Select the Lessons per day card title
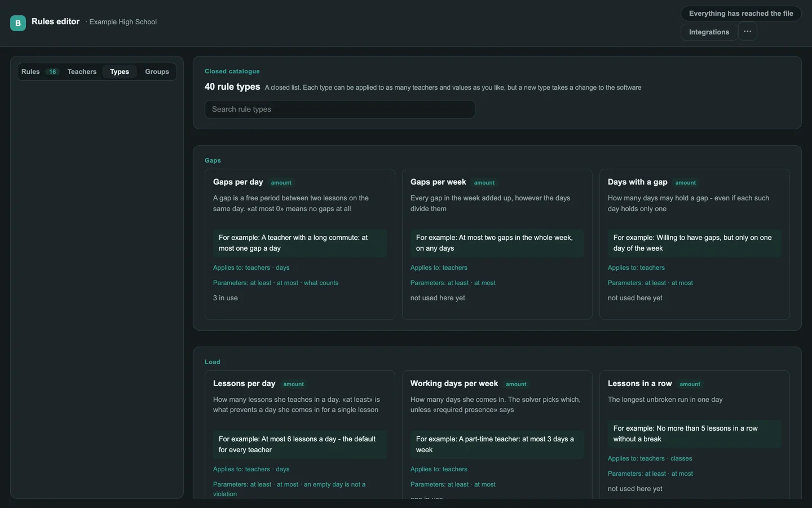Viewport: 812px width, 508px height. 244,383
